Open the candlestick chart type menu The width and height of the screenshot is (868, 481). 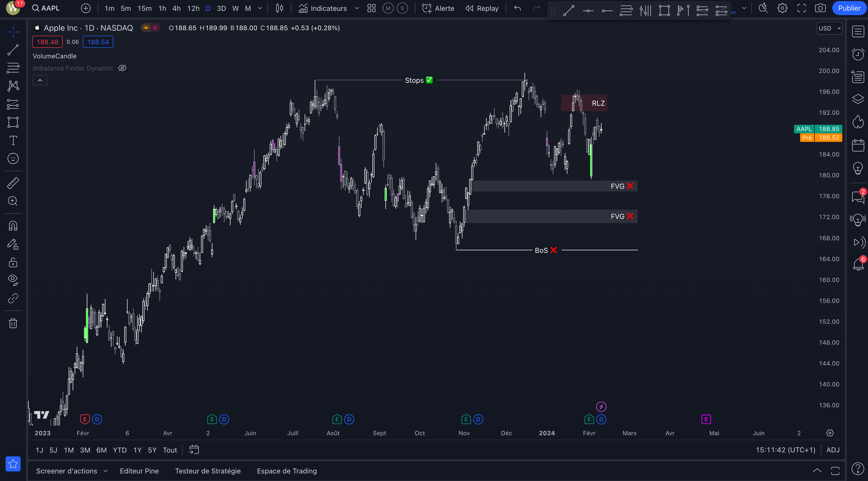click(279, 8)
